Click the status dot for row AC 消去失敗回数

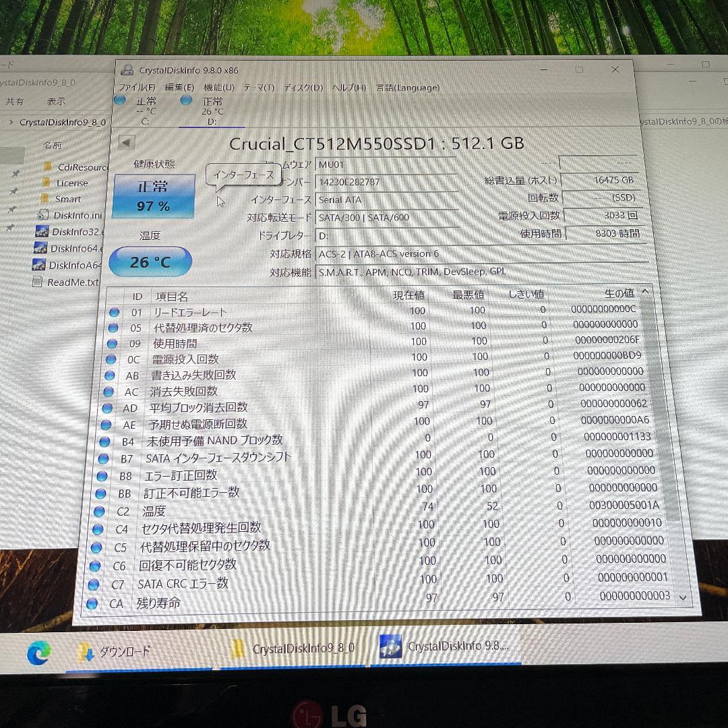coord(109,392)
